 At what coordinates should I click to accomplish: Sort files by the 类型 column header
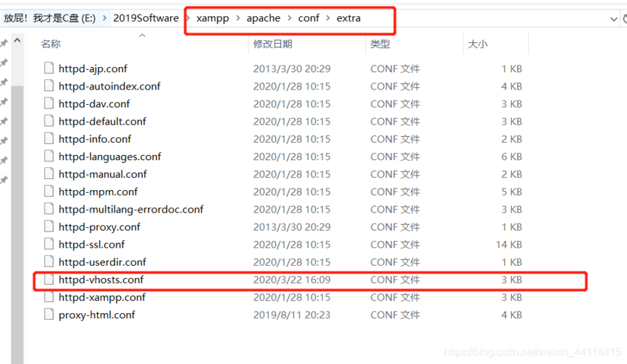point(380,44)
